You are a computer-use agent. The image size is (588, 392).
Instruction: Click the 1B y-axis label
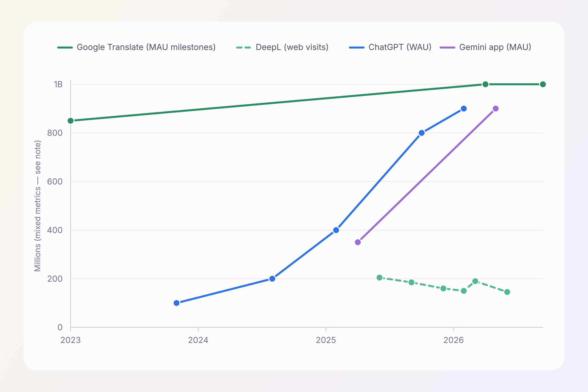pyautogui.click(x=58, y=85)
